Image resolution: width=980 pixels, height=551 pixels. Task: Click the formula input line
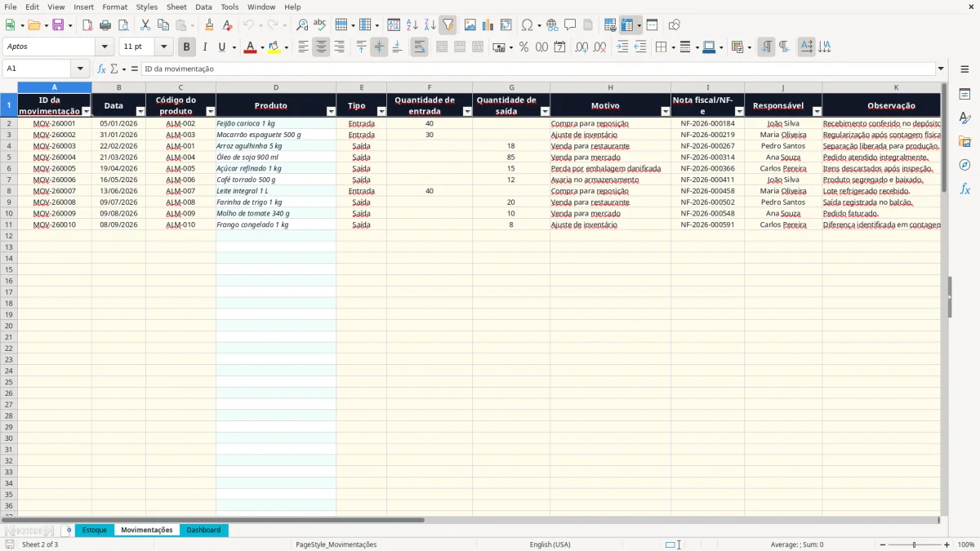click(538, 69)
